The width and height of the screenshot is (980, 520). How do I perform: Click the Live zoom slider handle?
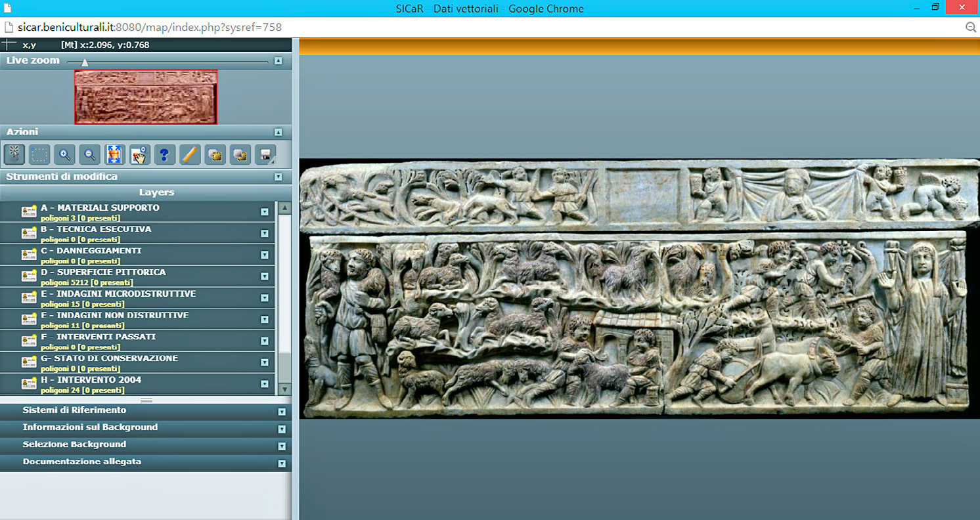[x=84, y=62]
